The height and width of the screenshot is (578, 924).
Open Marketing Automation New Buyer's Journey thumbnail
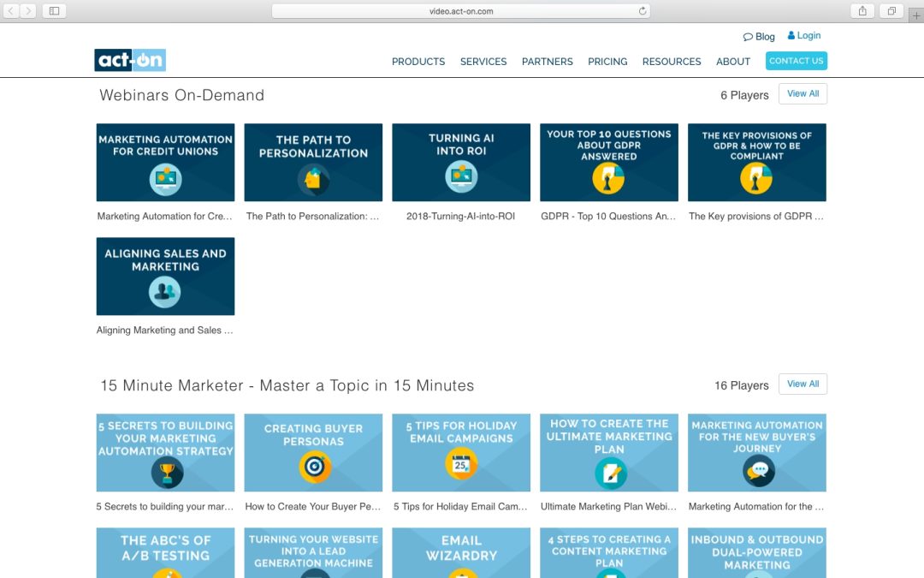pos(757,452)
